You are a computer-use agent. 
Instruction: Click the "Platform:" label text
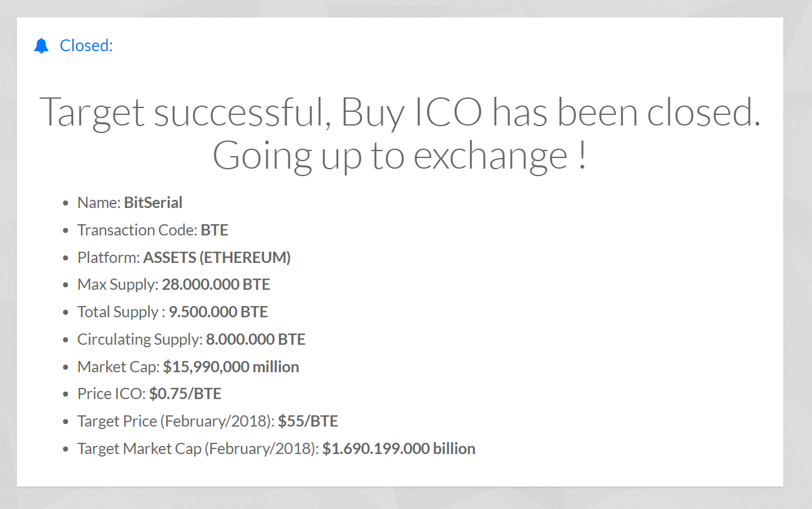pyautogui.click(x=109, y=257)
